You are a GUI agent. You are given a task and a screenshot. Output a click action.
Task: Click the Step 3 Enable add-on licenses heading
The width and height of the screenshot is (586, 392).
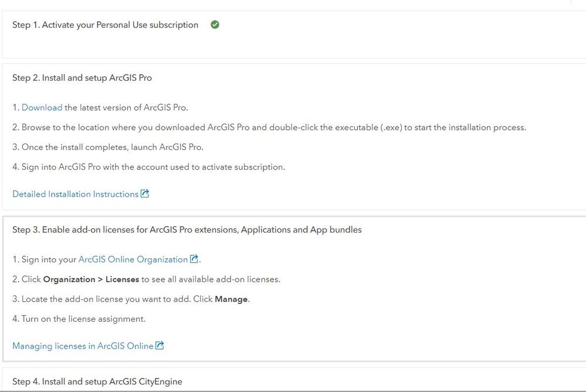point(187,229)
